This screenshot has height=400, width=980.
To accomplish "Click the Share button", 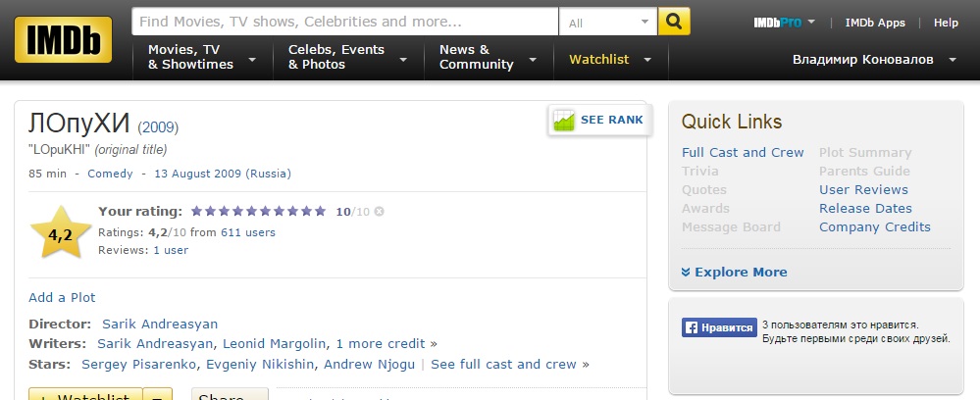I will 230,396.
